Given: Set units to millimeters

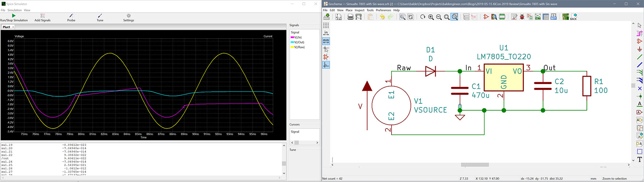Looking at the screenshot, I should pos(326,41).
